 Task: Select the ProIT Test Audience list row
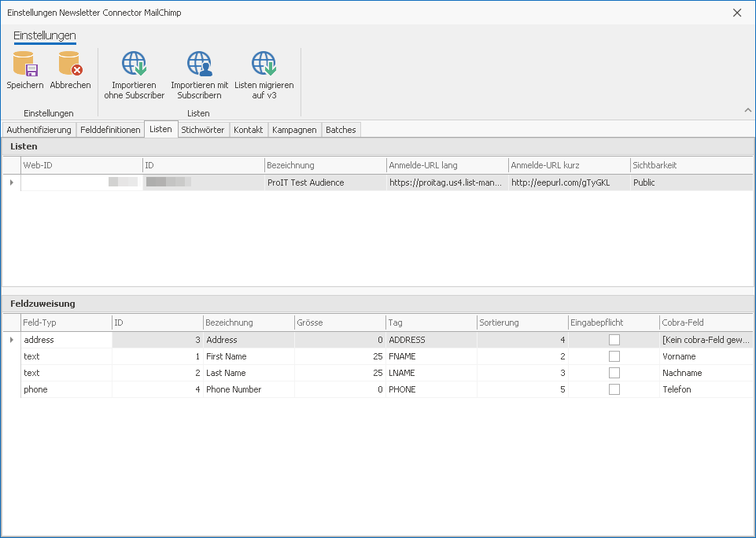(x=325, y=182)
